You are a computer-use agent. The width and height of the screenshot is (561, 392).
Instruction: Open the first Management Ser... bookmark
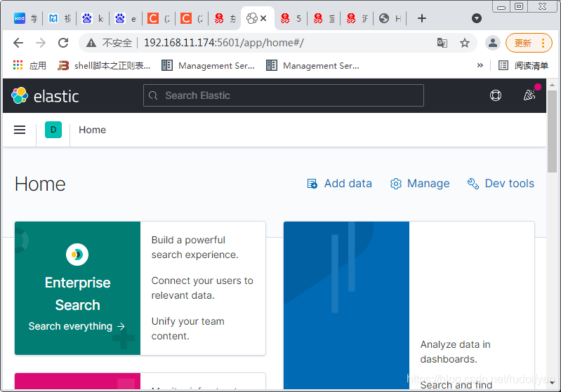pyautogui.click(x=208, y=65)
